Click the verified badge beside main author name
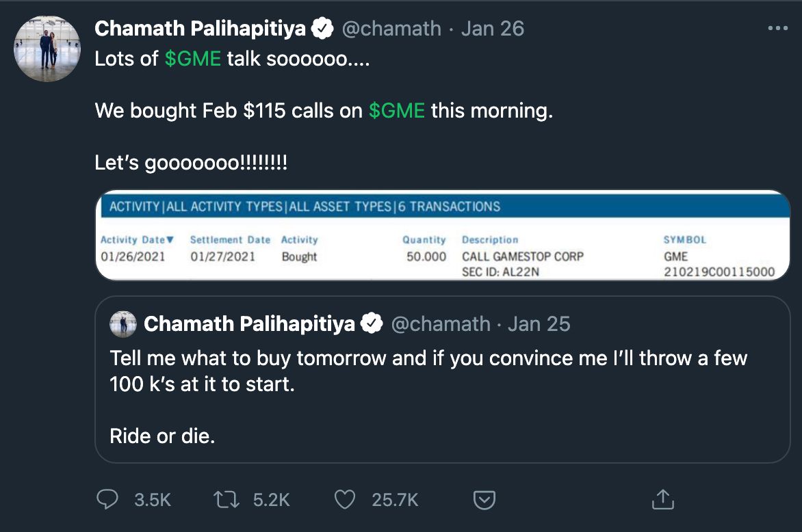The width and height of the screenshot is (802, 532). (x=322, y=29)
